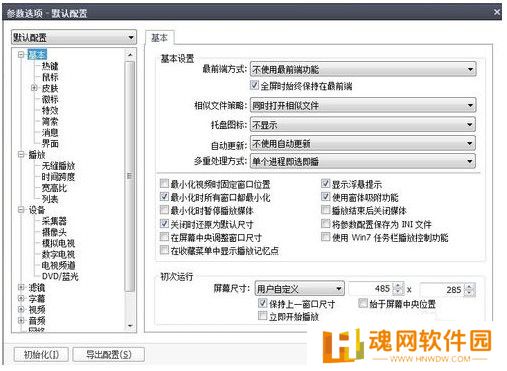Open the 相似文件策略 dropdown
The image size is (507, 371).
coord(363,106)
